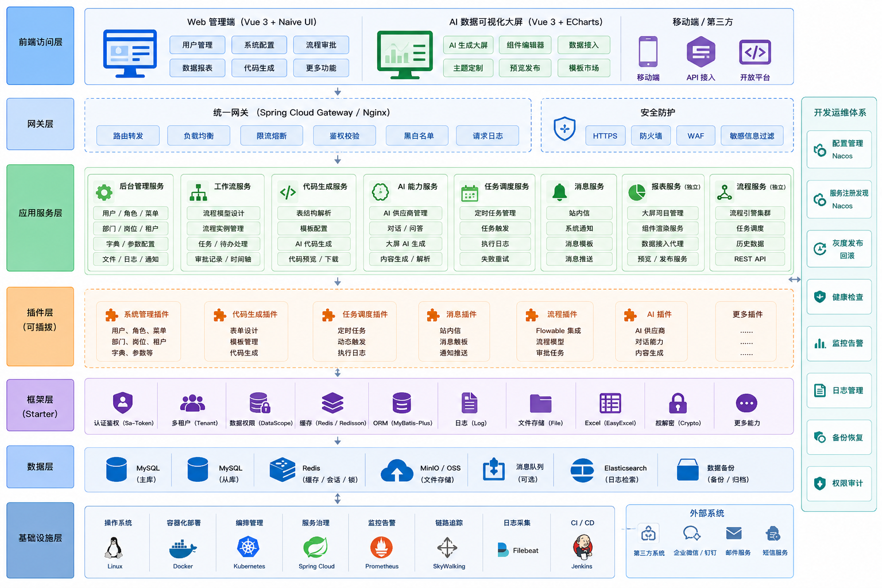Click the 用户管理 box
This screenshot has height=588, width=882.
coord(198,45)
